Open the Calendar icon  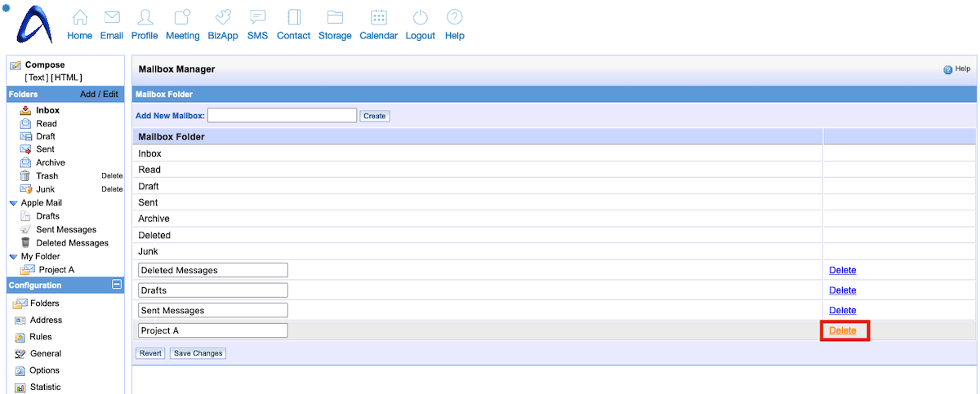click(378, 18)
